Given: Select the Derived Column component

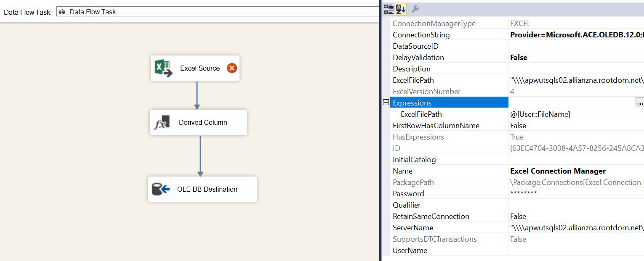Looking at the screenshot, I should pyautogui.click(x=198, y=122).
